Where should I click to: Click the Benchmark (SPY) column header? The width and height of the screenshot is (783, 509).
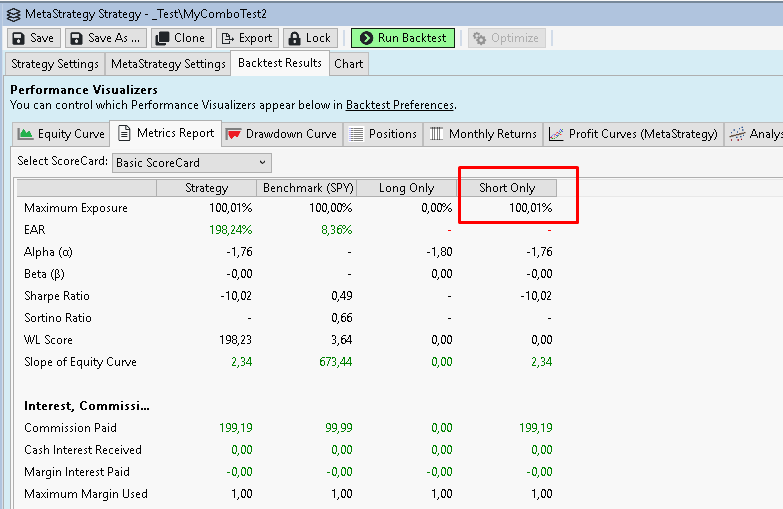pos(305,188)
